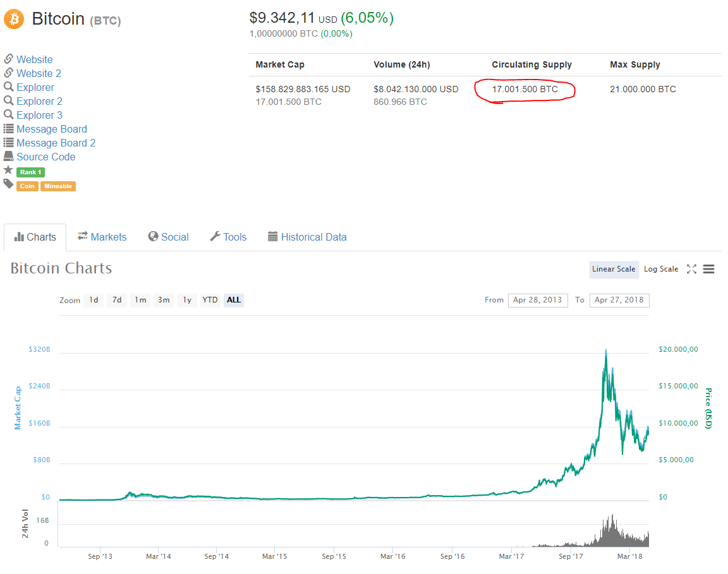Set chart zoom to 3m
The width and height of the screenshot is (728, 574).
tap(164, 300)
